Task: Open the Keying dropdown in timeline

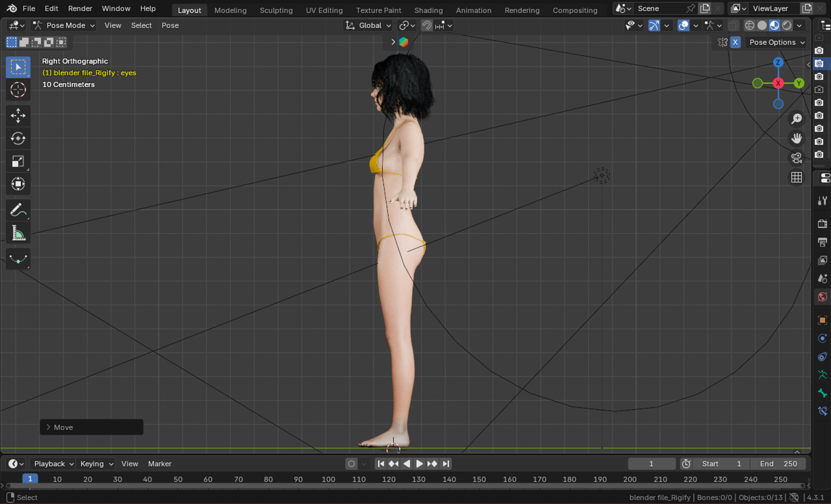Action: (x=96, y=464)
